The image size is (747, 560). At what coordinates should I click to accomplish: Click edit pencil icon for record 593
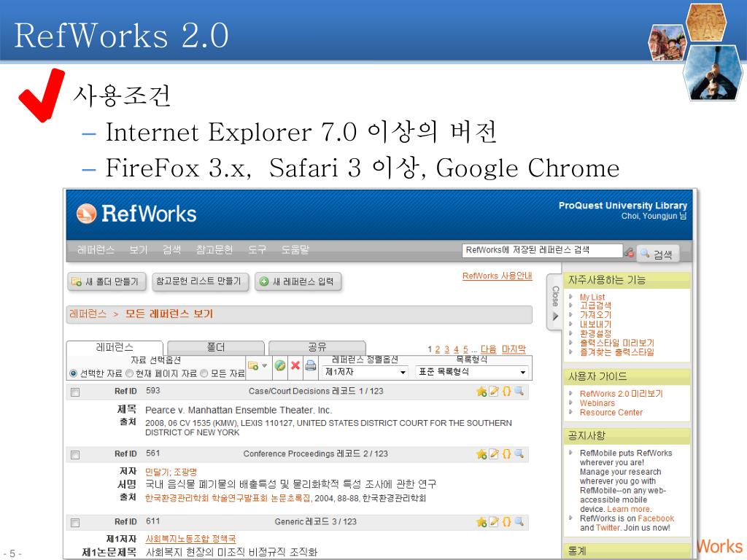494,391
